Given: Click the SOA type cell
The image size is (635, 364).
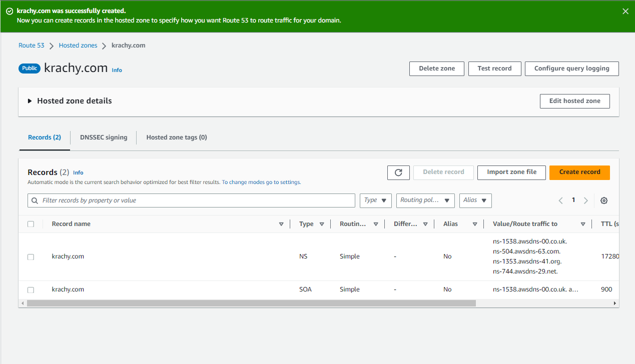Looking at the screenshot, I should point(305,289).
